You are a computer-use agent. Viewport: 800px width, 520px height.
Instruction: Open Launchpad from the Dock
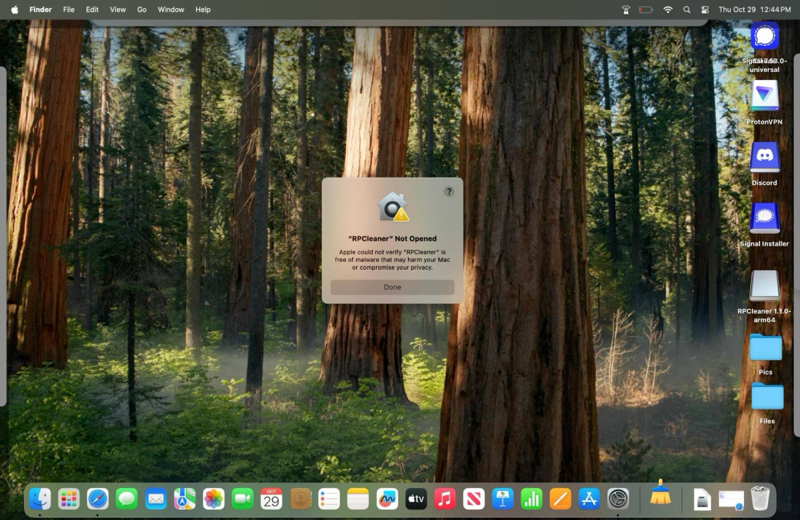click(x=68, y=499)
